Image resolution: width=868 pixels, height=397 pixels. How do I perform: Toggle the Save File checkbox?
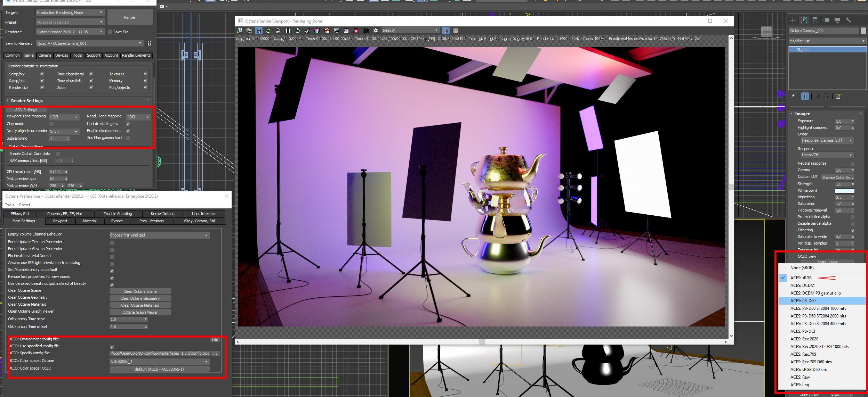pos(110,32)
